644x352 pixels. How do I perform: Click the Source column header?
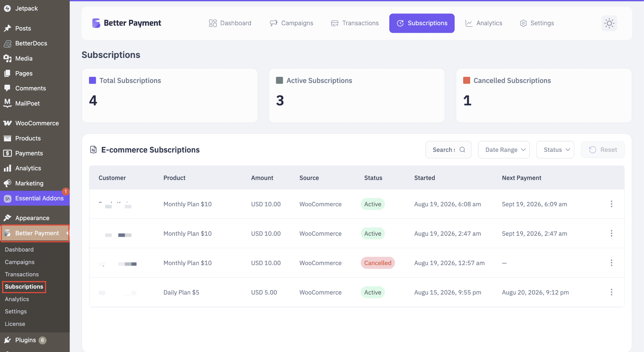(309, 178)
